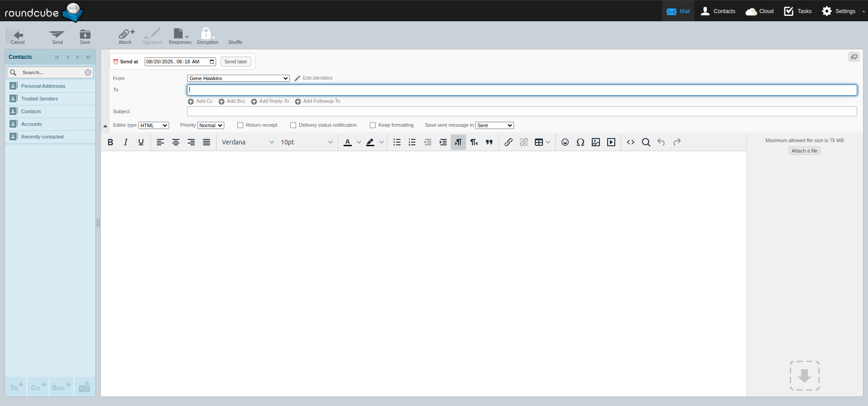
Task: Open the text color picker
Action: click(359, 142)
